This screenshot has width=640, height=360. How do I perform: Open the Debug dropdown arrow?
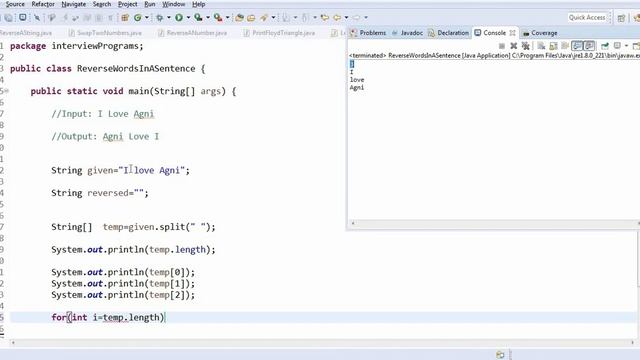click(169, 18)
